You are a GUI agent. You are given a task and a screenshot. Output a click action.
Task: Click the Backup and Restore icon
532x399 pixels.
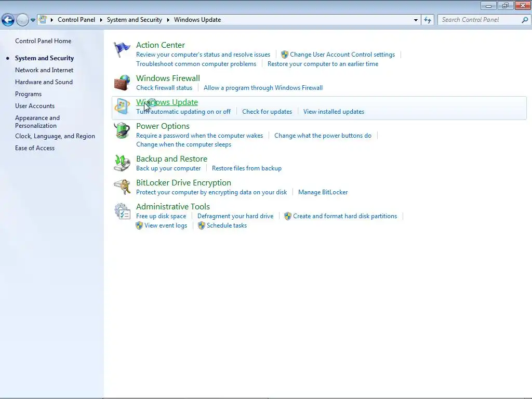122,163
